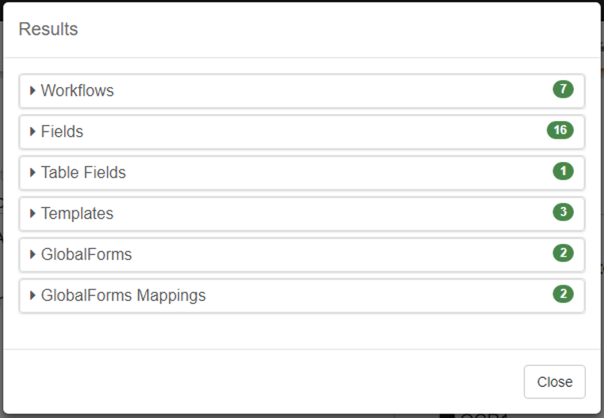
Task: Click the GlobalForms count badge showing 2
Action: [563, 254]
